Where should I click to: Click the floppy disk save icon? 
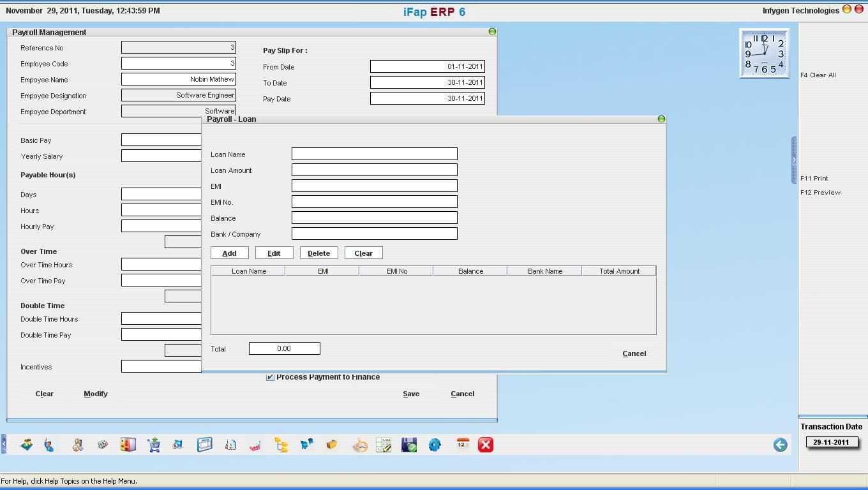[x=409, y=445]
